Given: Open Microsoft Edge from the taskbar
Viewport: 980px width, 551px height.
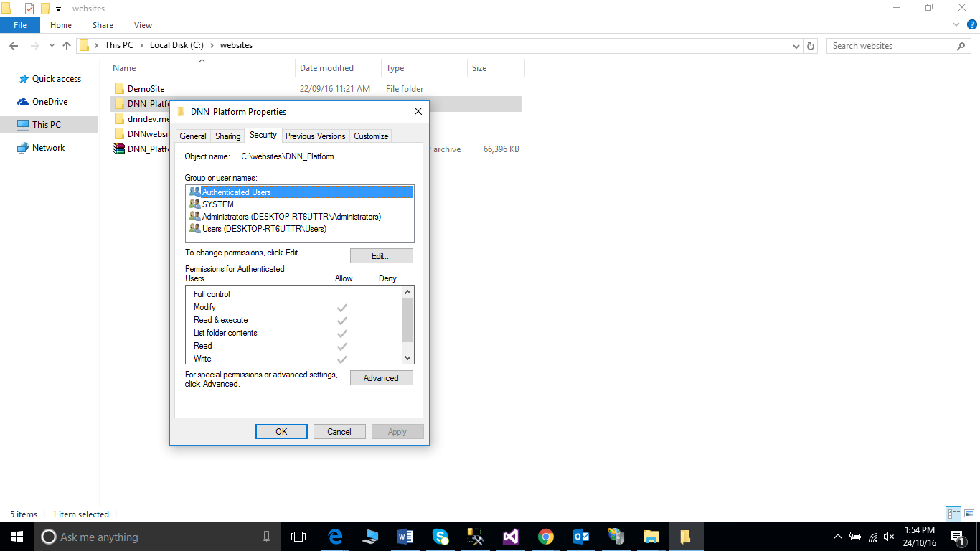Looking at the screenshot, I should (x=335, y=537).
